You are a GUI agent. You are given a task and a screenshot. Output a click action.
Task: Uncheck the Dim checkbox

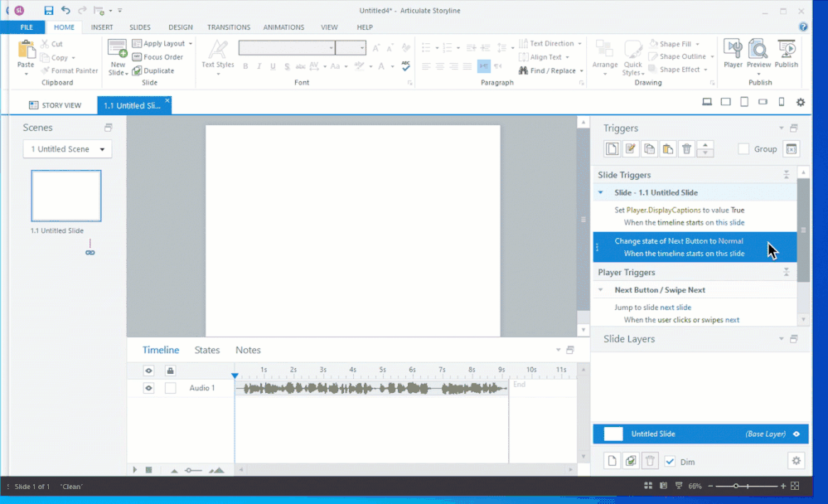[670, 462]
